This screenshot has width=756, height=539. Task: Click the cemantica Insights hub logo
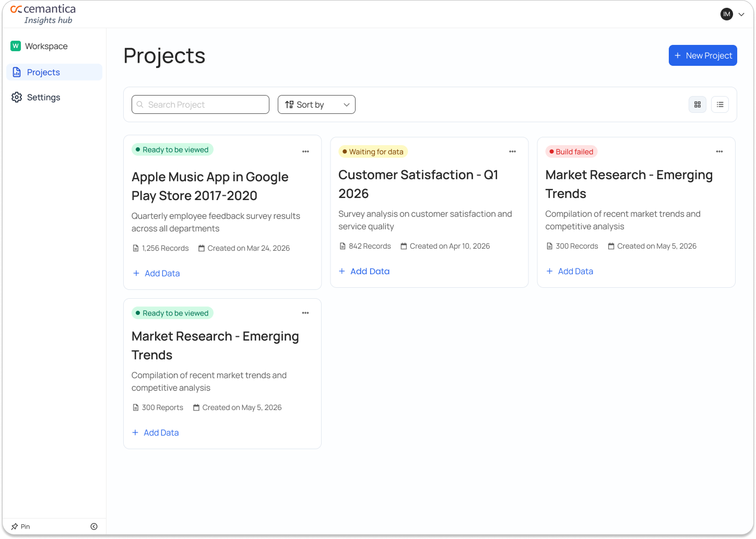(43, 14)
